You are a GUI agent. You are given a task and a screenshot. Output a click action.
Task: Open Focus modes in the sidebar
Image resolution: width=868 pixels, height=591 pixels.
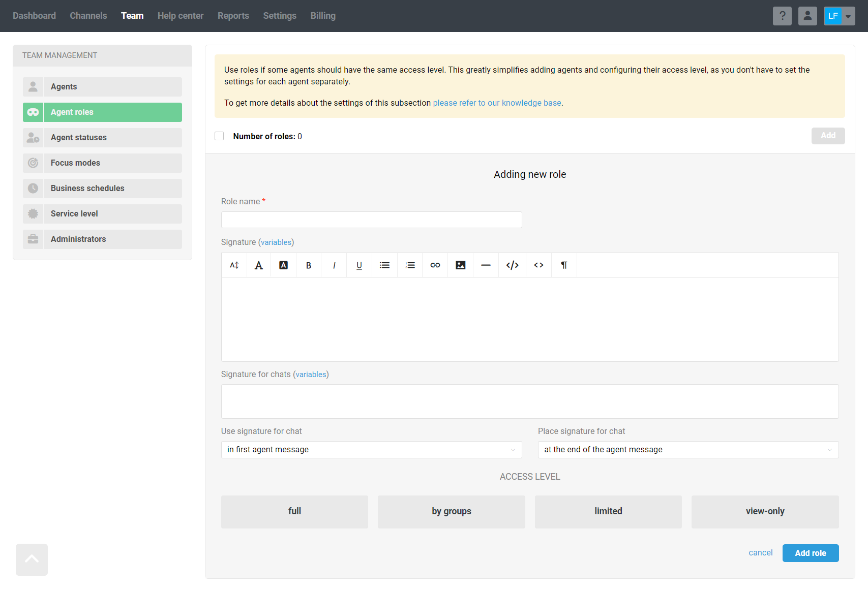tap(113, 163)
